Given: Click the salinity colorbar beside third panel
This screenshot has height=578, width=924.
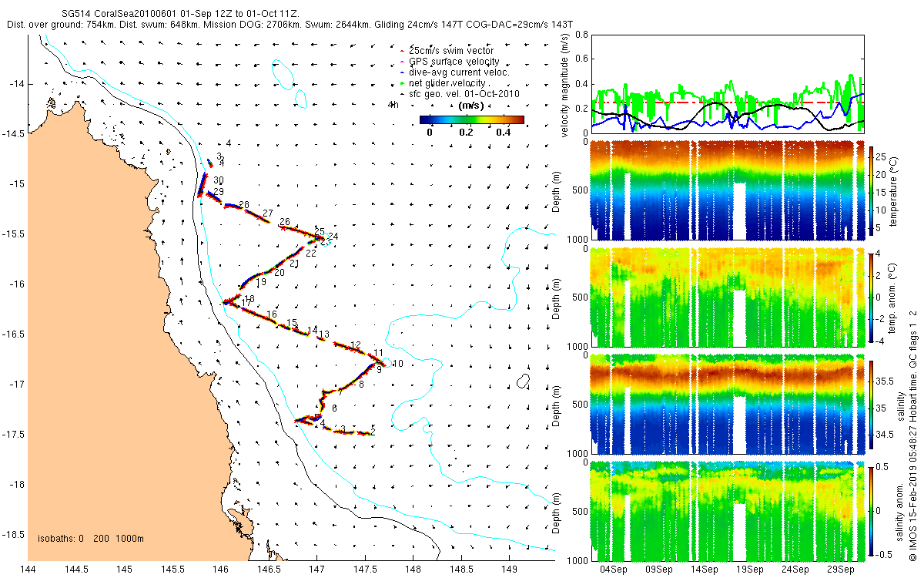Looking at the screenshot, I should [872, 405].
